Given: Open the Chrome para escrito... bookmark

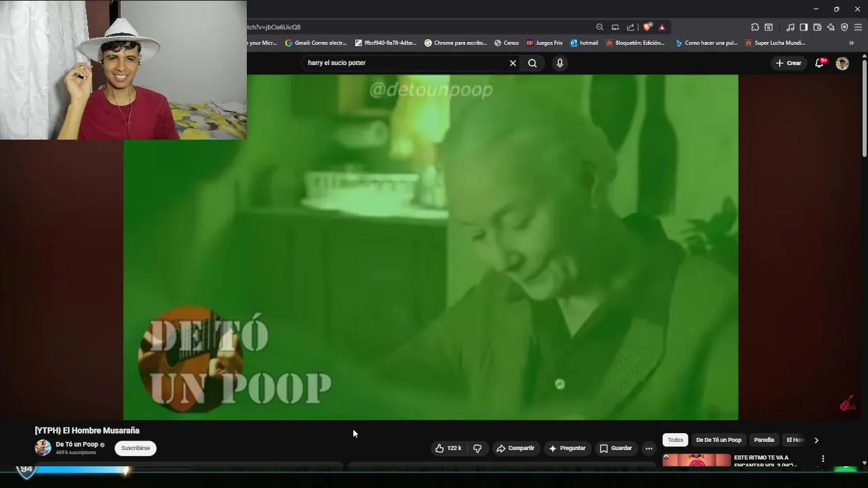Looking at the screenshot, I should pos(456,43).
